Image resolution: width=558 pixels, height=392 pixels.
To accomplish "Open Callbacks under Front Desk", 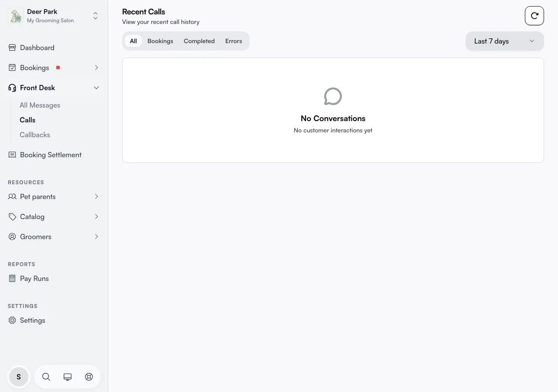I will coord(35,135).
